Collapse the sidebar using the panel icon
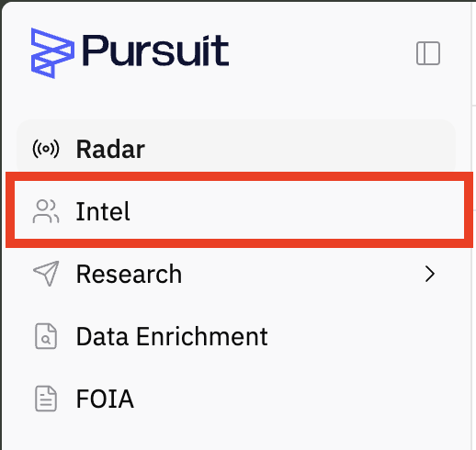The image size is (476, 450). click(428, 53)
